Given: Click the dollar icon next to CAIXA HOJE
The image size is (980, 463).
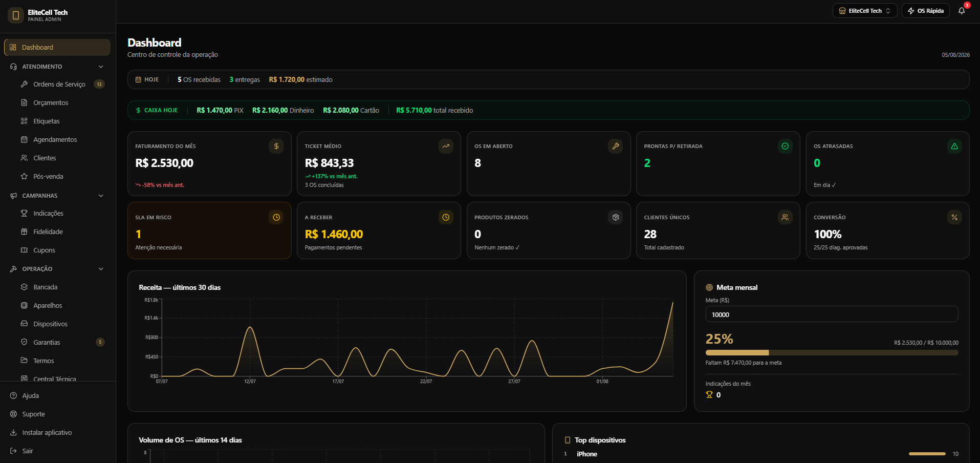Looking at the screenshot, I should (138, 110).
